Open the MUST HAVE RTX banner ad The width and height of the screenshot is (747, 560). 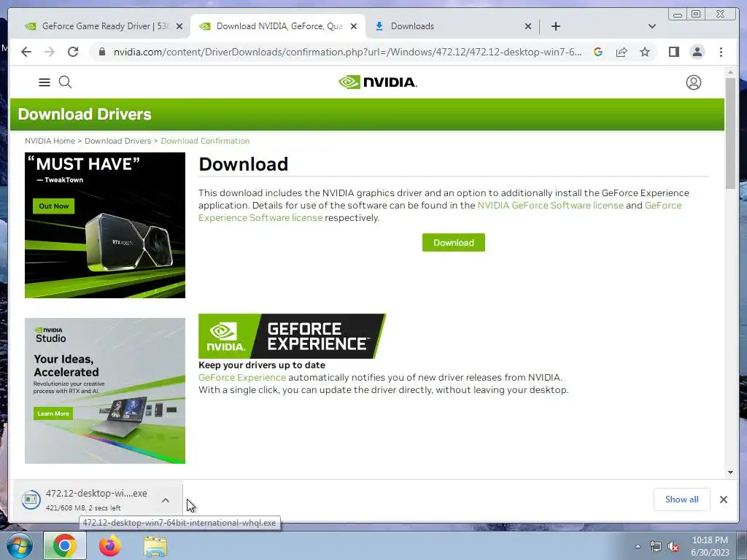tap(105, 225)
